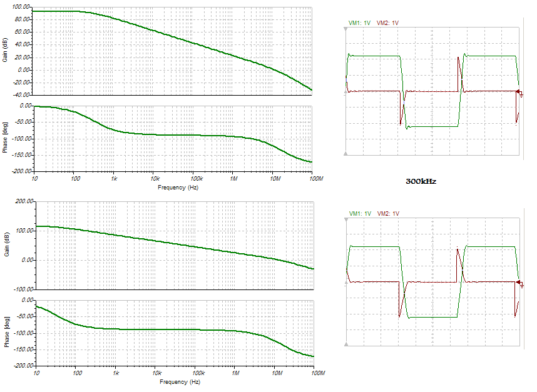Click the red ground marker on upper oscilloscope
This screenshot has width=537, height=392.
pyautogui.click(x=520, y=93)
